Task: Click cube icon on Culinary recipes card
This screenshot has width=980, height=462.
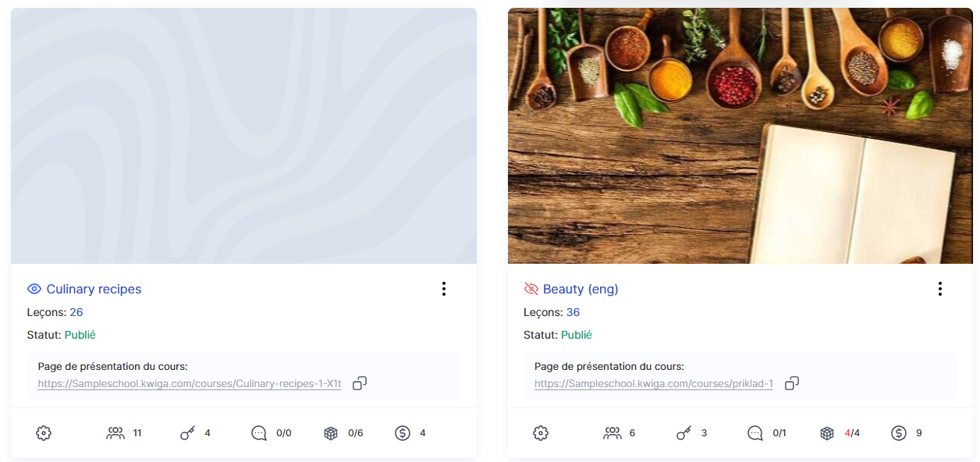Action: coord(331,433)
